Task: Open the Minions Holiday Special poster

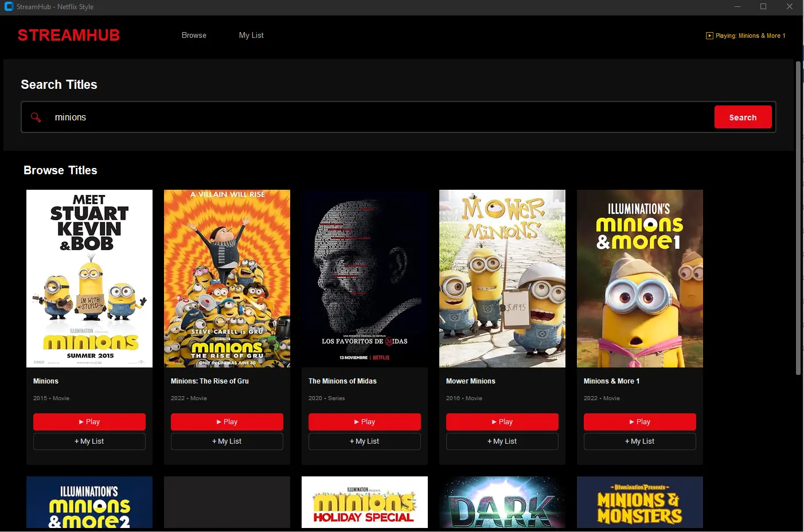Action: coord(365,502)
